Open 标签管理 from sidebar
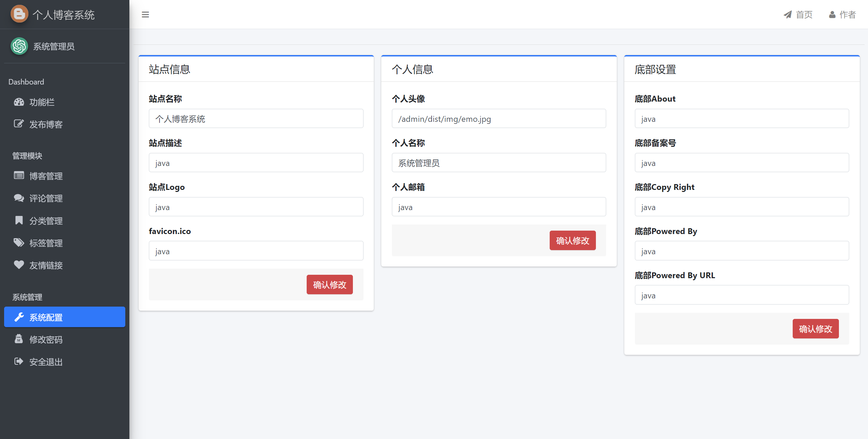The image size is (868, 439). click(x=64, y=243)
